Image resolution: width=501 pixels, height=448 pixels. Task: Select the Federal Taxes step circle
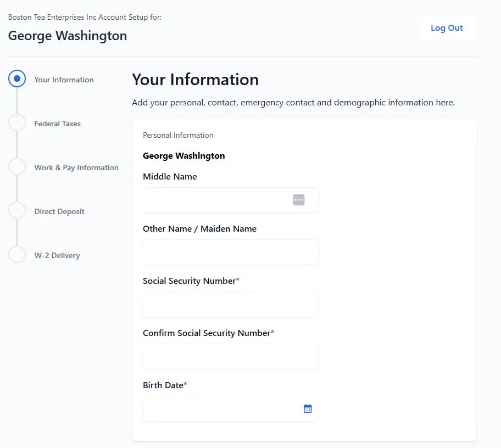tap(17, 122)
